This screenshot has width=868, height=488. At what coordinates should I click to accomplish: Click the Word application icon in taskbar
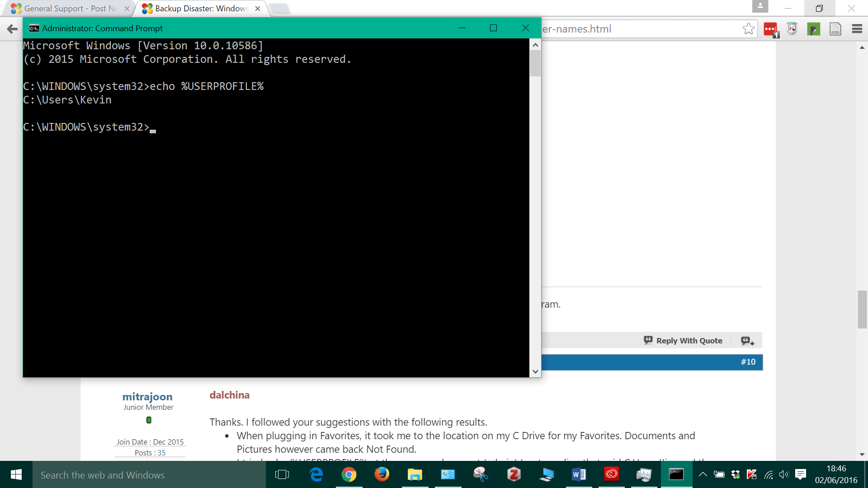[579, 474]
